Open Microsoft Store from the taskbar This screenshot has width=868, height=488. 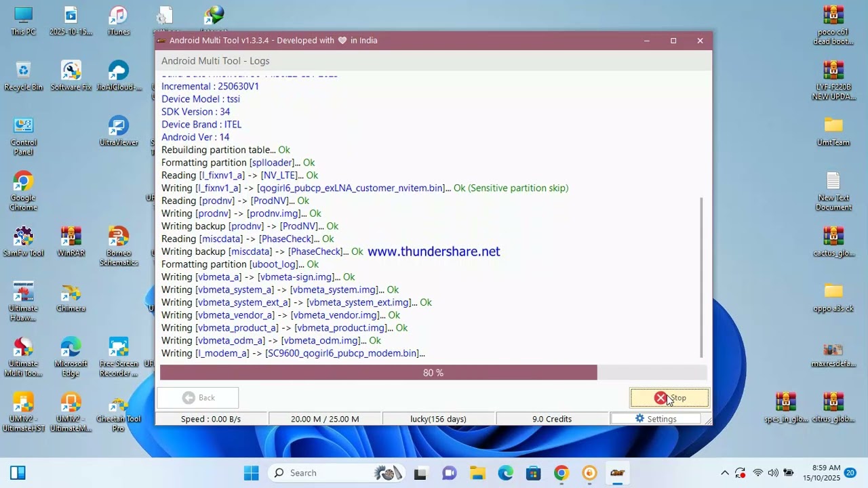533,473
